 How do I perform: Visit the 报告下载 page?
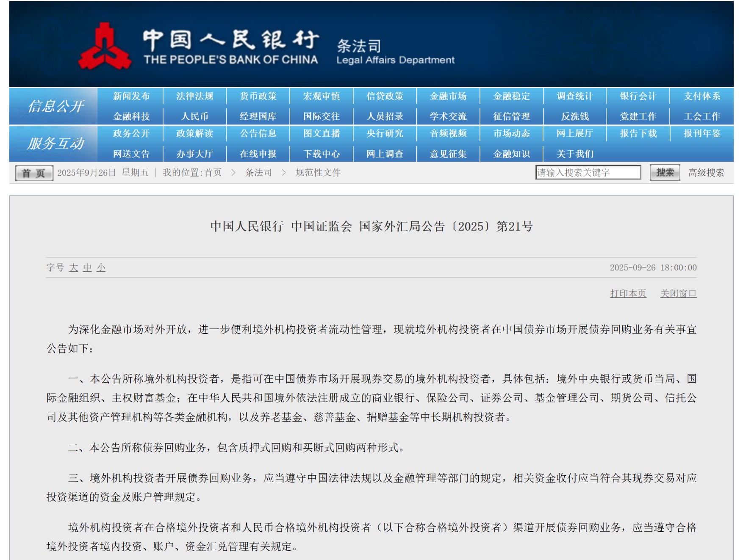click(638, 133)
